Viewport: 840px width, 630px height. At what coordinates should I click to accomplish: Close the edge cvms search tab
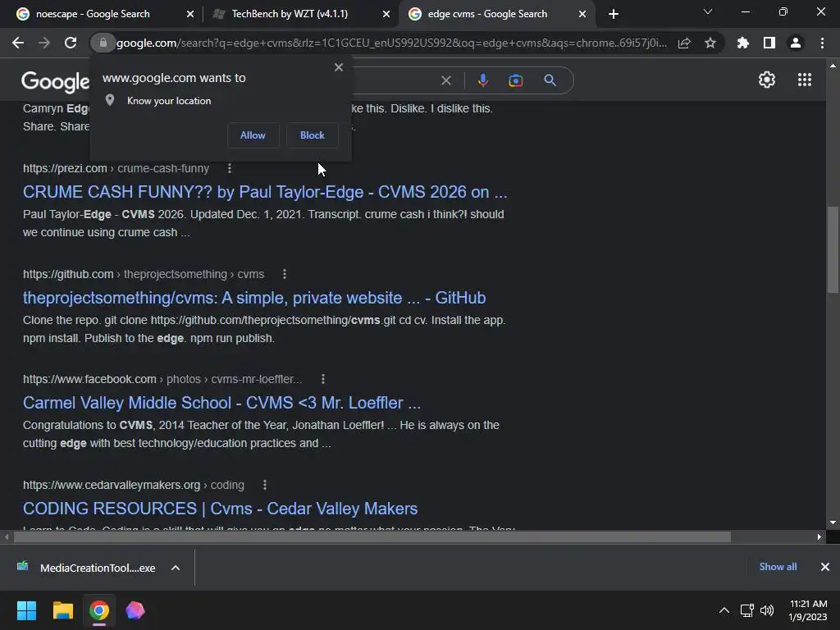[x=582, y=15]
